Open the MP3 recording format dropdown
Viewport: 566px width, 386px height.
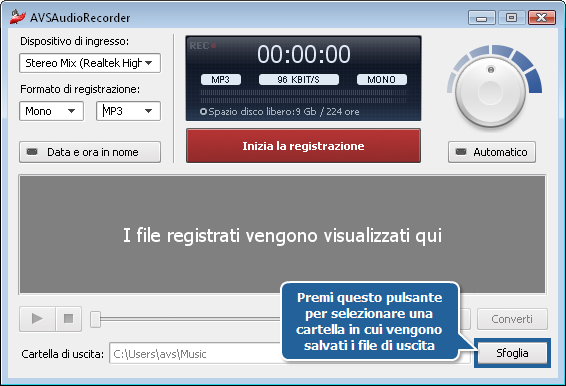128,111
